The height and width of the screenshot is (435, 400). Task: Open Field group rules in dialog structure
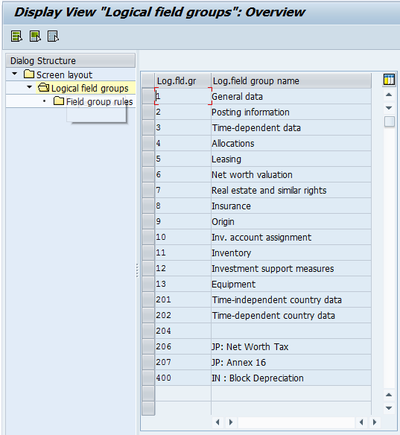(99, 101)
